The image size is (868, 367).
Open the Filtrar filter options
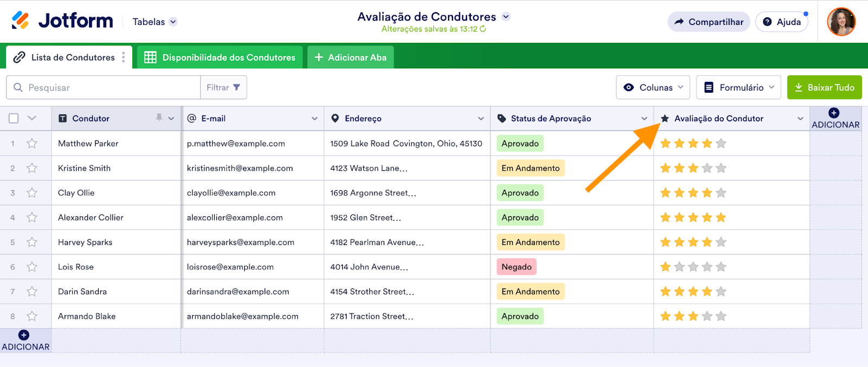tap(224, 87)
